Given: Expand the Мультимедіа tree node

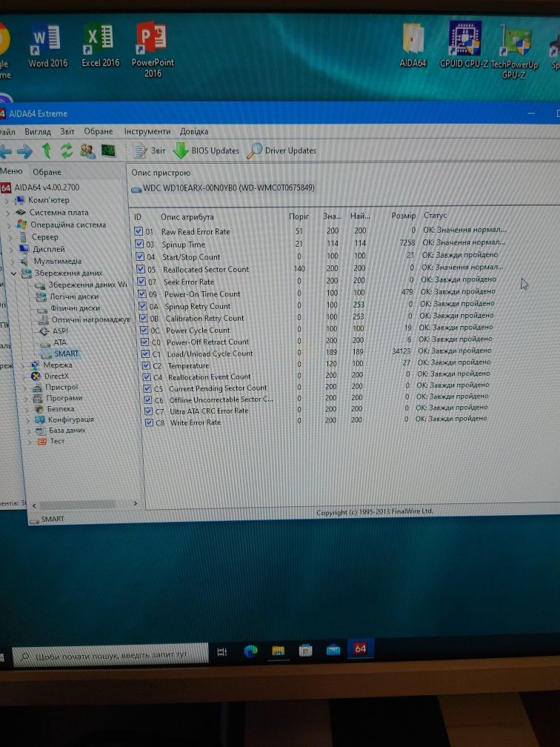Looking at the screenshot, I should (x=12, y=262).
